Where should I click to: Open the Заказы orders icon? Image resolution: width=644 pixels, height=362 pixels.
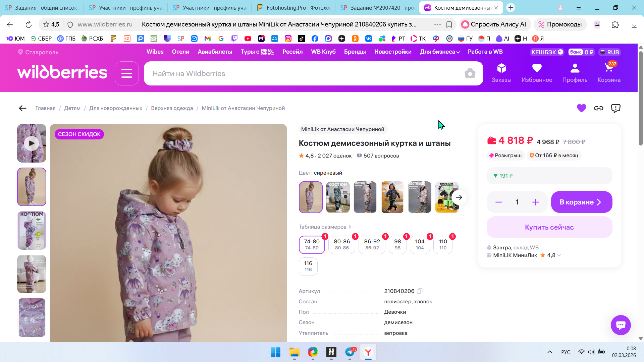501,72
